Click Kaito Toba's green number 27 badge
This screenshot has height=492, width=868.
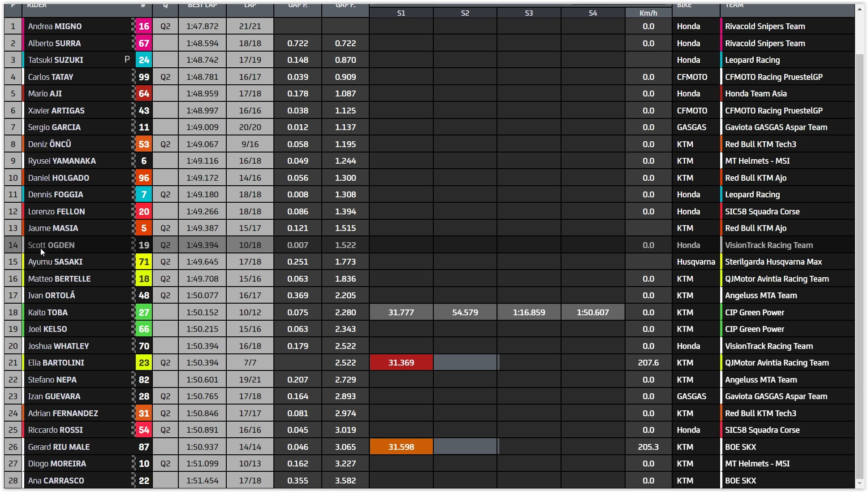[144, 313]
